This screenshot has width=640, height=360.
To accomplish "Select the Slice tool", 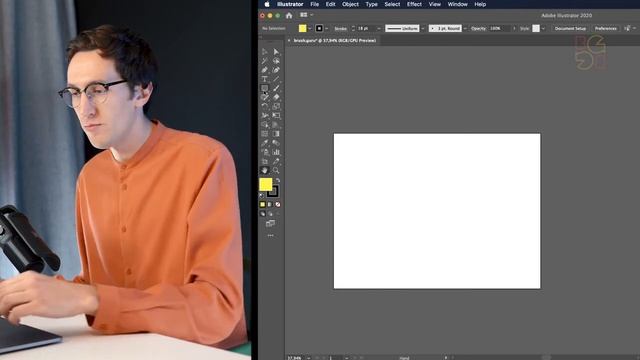I will click(x=276, y=161).
